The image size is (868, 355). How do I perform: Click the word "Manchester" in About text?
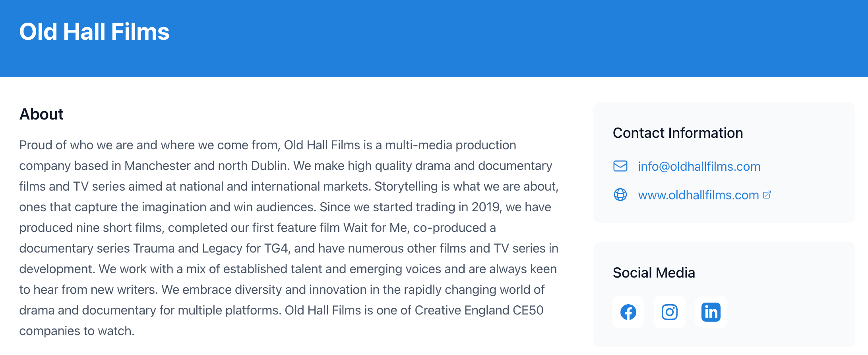(x=157, y=166)
